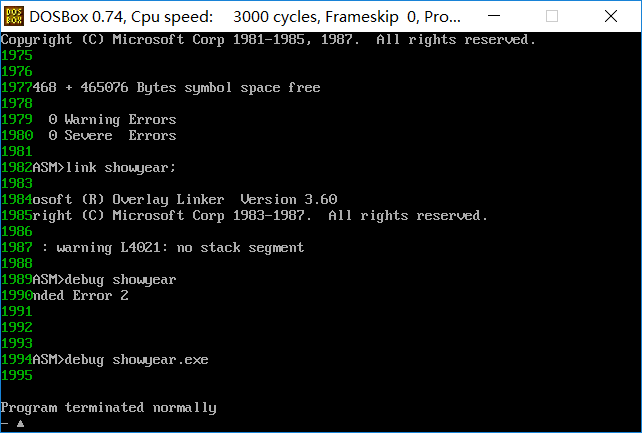Click the green 1975 year line
This screenshot has width=642, height=433.
coord(17,55)
